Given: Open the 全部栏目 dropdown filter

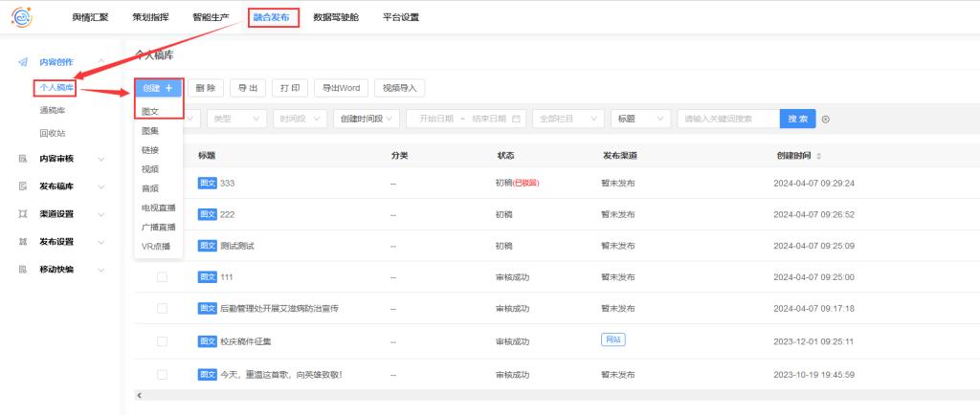Looking at the screenshot, I should click(x=568, y=119).
